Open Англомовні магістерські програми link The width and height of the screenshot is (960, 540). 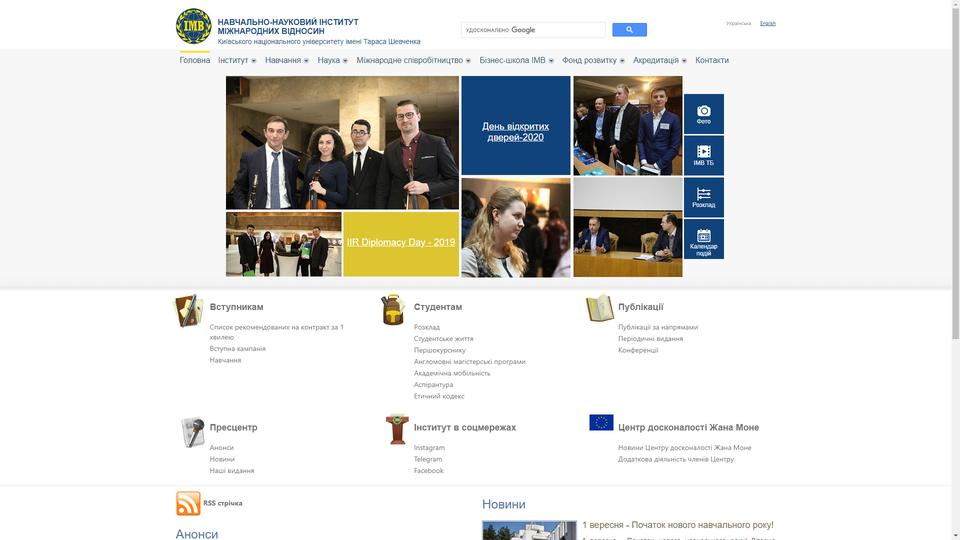click(x=470, y=362)
